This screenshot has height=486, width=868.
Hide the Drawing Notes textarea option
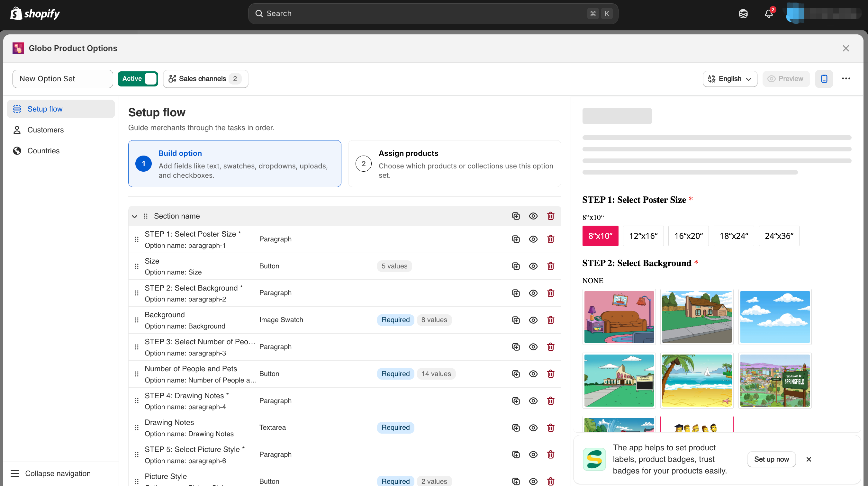point(533,428)
